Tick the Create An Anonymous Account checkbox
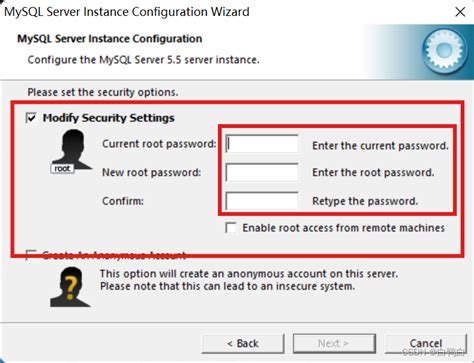The image size is (474, 363). (31, 255)
